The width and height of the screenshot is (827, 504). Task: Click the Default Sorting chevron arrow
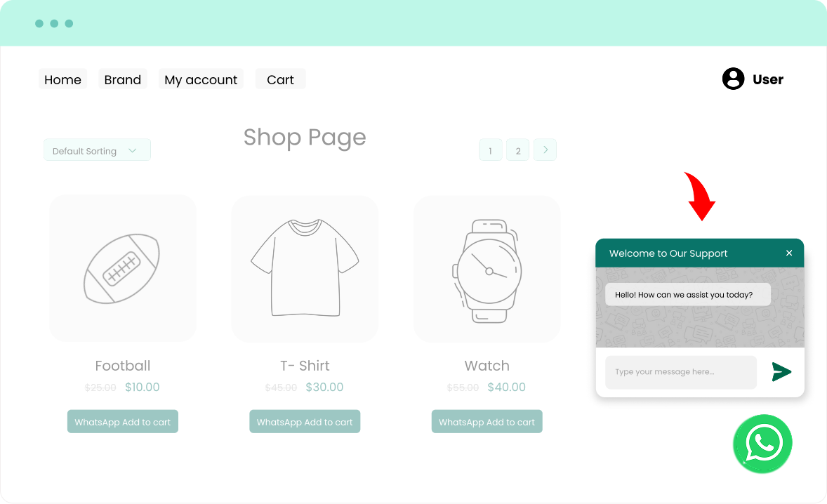(133, 151)
